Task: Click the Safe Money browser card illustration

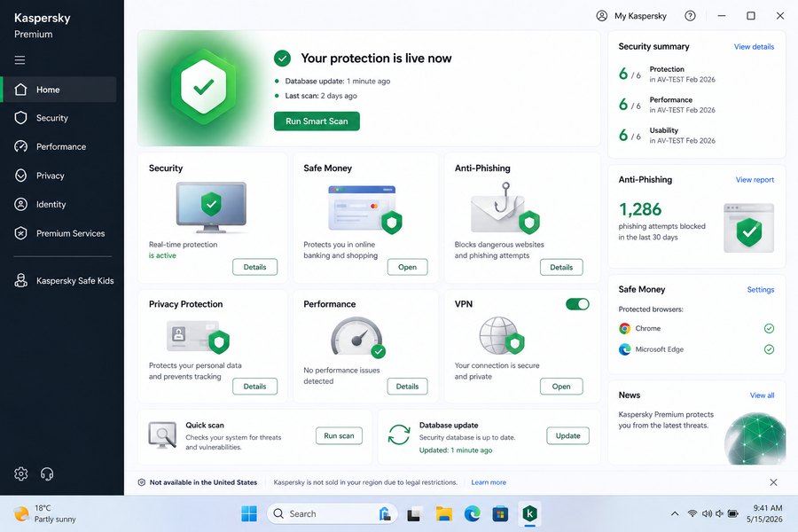Action: (x=365, y=210)
